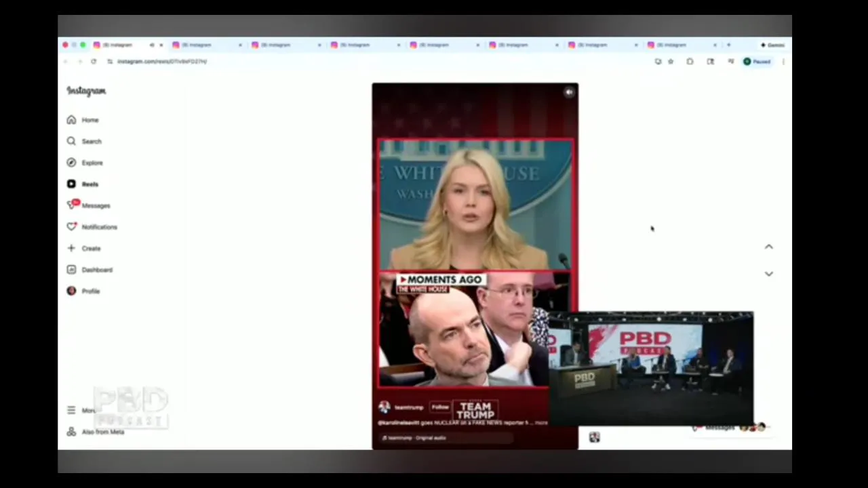Open the Chrome profile marked Paused
This screenshot has height=488, width=868.
[x=757, y=62]
